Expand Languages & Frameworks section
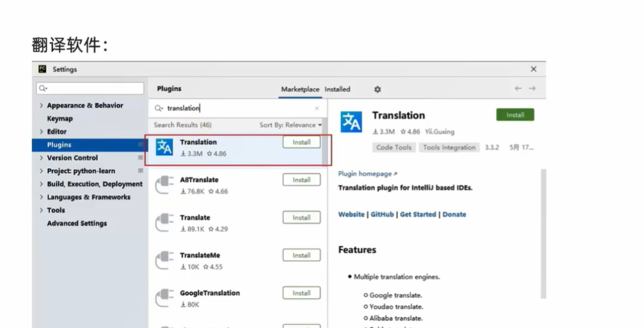Viewport: 644px width, 328px height. pyautogui.click(x=41, y=197)
